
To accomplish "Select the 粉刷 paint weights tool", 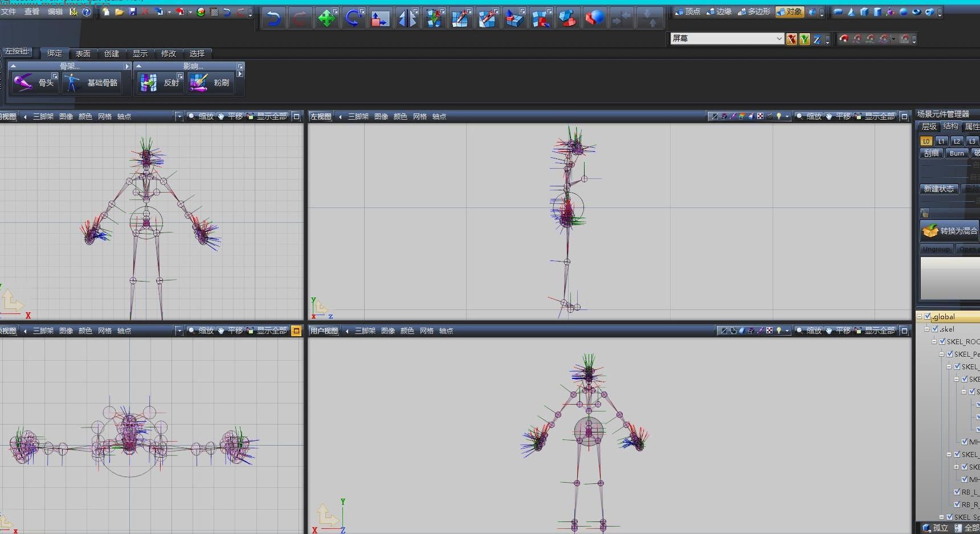I will click(210, 83).
